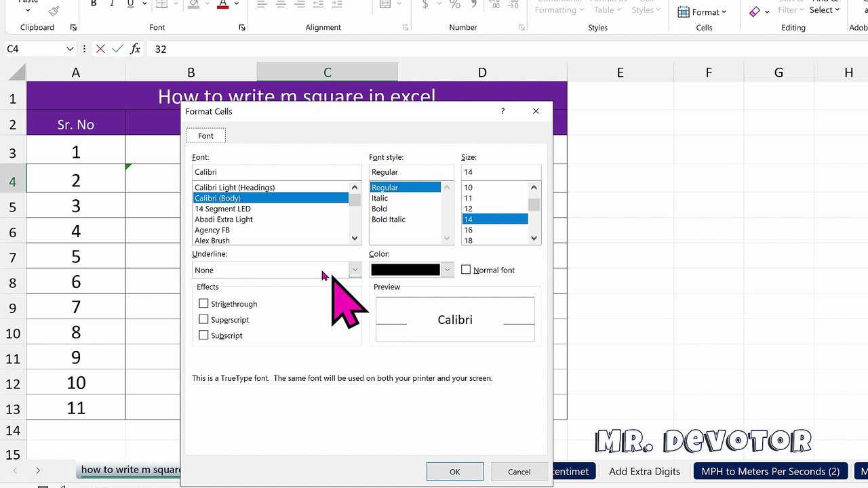Image resolution: width=868 pixels, height=488 pixels.
Task: Check the Normal font checkbox
Action: coord(466,270)
